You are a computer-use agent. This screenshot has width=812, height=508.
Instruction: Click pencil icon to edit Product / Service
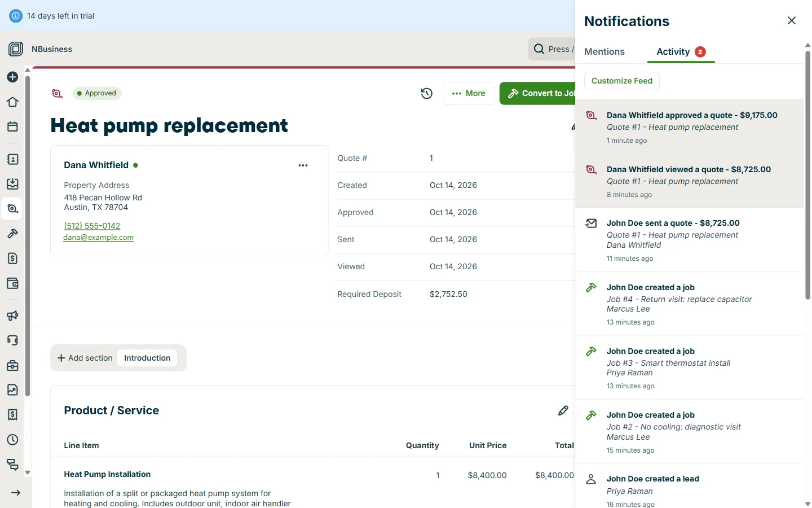tap(563, 410)
